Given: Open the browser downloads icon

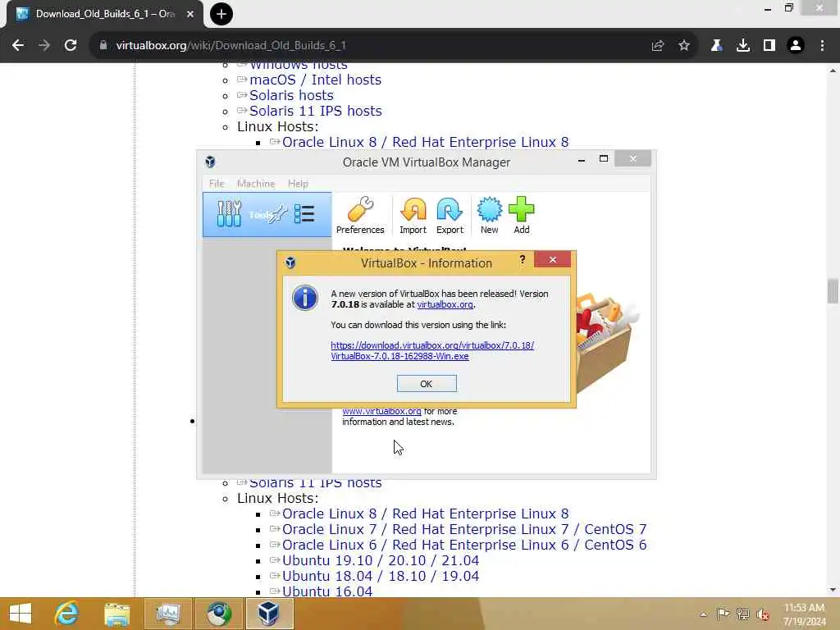Looking at the screenshot, I should 743,46.
